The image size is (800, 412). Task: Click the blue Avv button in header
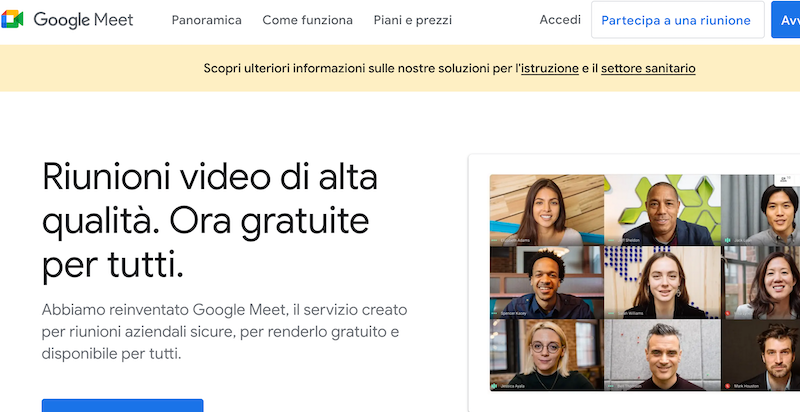786,20
